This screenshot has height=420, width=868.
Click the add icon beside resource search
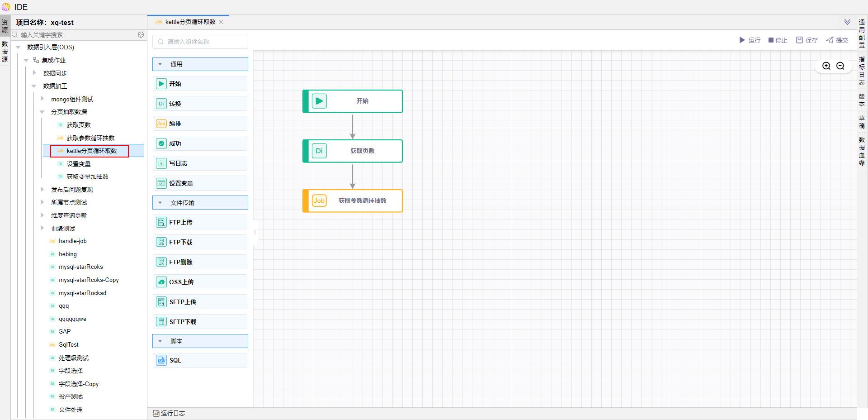click(141, 35)
